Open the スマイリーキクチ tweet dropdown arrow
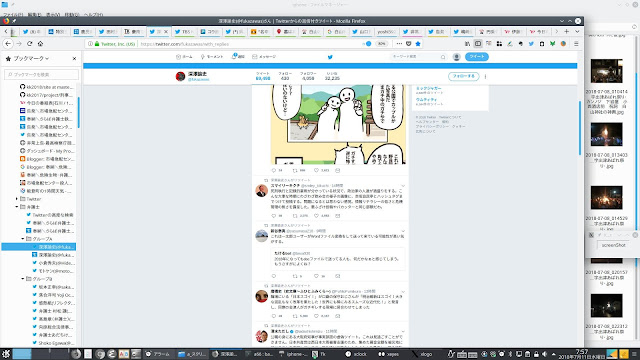The width and height of the screenshot is (640, 360). (403, 186)
